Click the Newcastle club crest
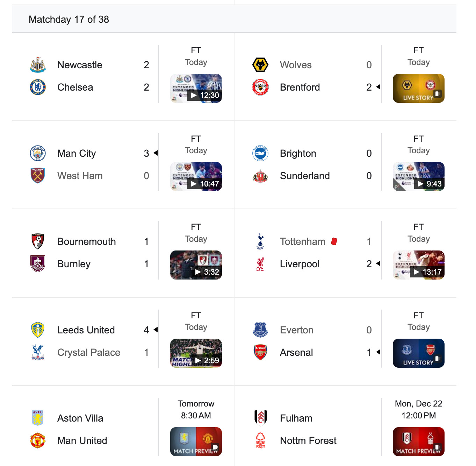Viewport: 476px width, 466px height. (x=38, y=65)
